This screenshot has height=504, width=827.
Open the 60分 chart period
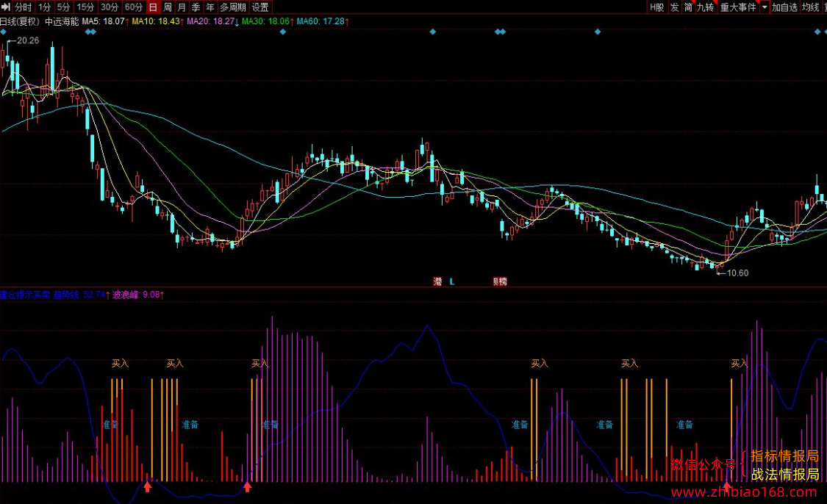click(x=134, y=7)
